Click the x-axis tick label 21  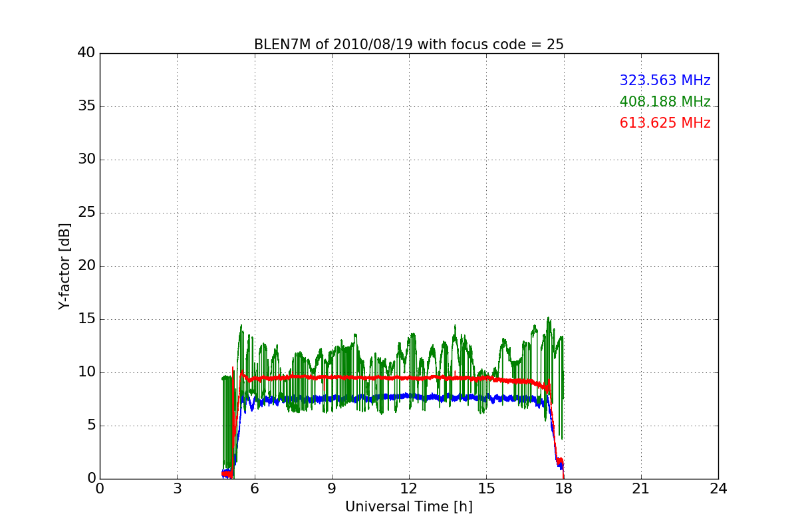click(641, 489)
